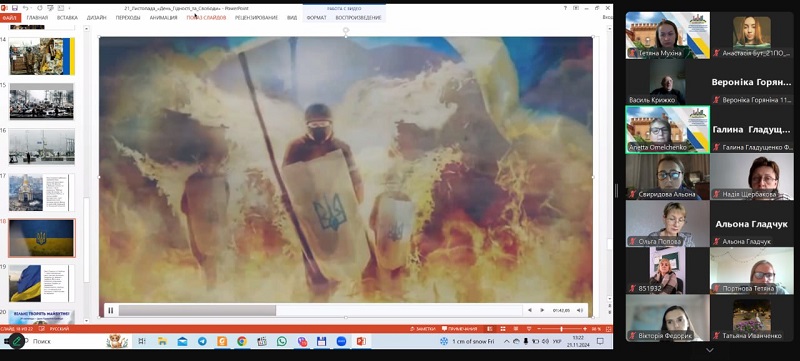The image size is (800, 361).
Task: Step the video forward one frame
Action: click(x=542, y=310)
